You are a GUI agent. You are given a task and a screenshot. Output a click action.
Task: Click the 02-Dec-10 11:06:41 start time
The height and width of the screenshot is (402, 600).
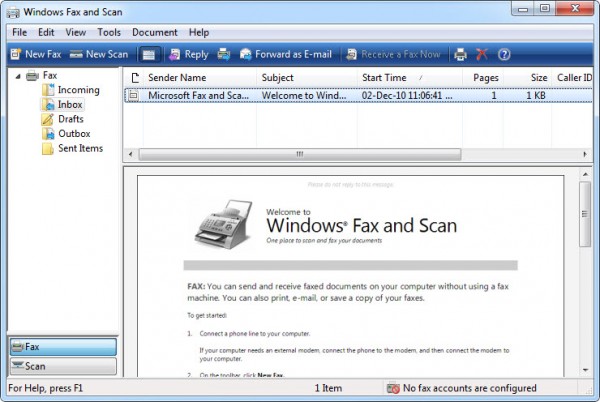click(407, 95)
